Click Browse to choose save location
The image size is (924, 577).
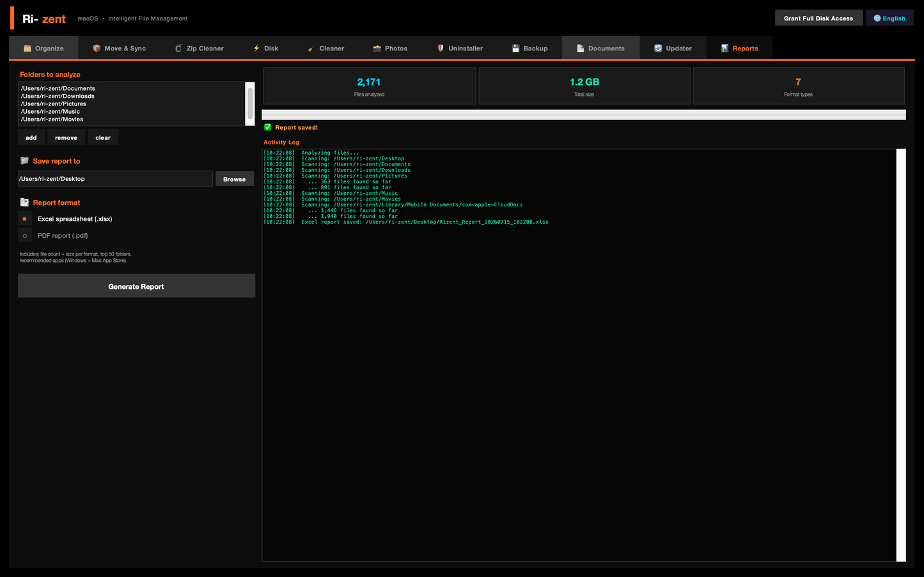(235, 179)
